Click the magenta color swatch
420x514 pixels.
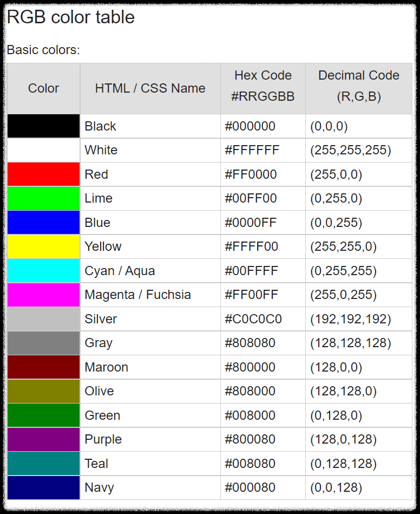point(44,295)
